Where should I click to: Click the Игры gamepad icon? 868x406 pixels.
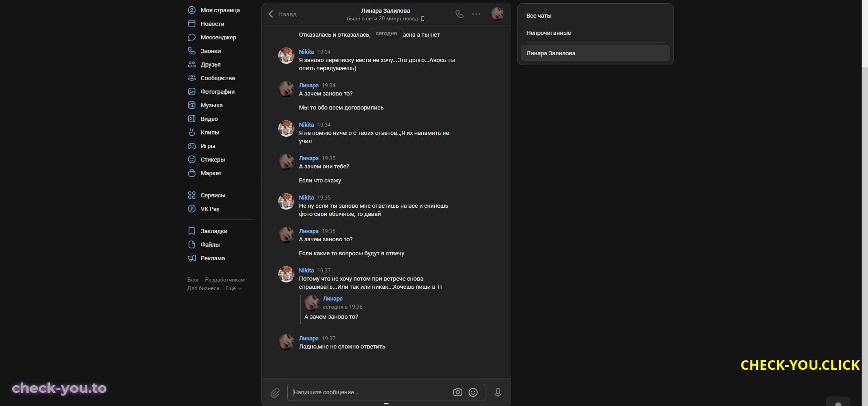point(192,146)
